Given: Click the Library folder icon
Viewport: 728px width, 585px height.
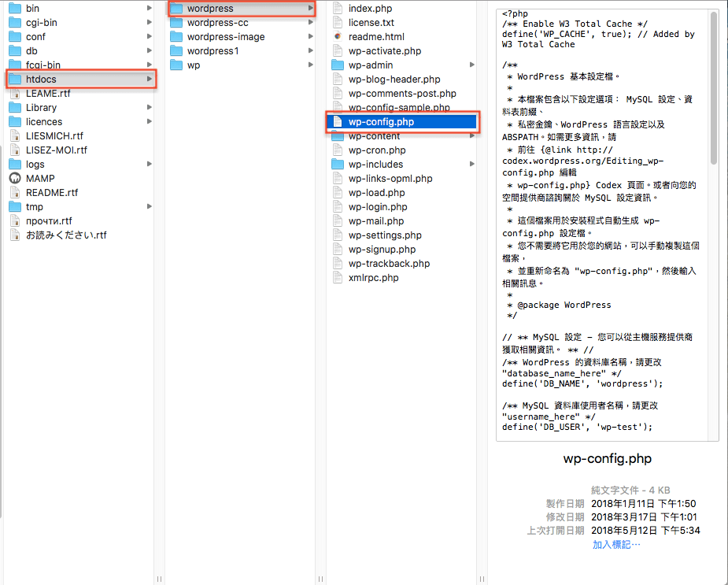Looking at the screenshot, I should pyautogui.click(x=15, y=107).
